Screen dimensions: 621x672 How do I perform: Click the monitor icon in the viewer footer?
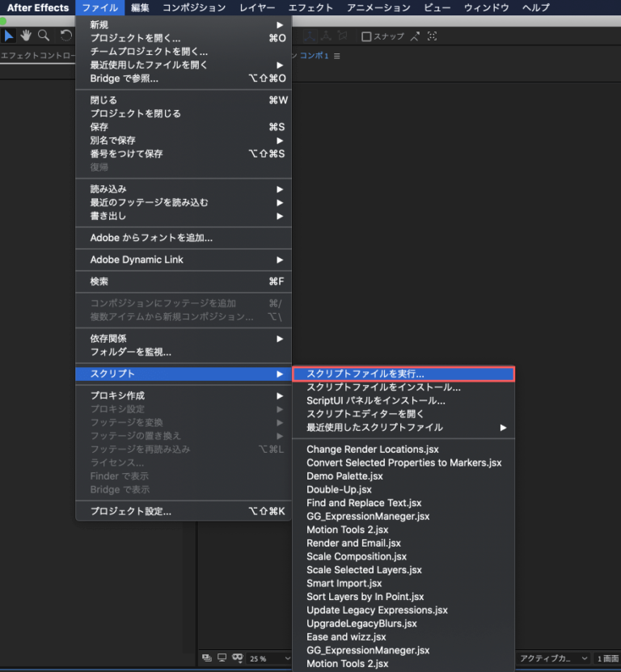pyautogui.click(x=222, y=658)
